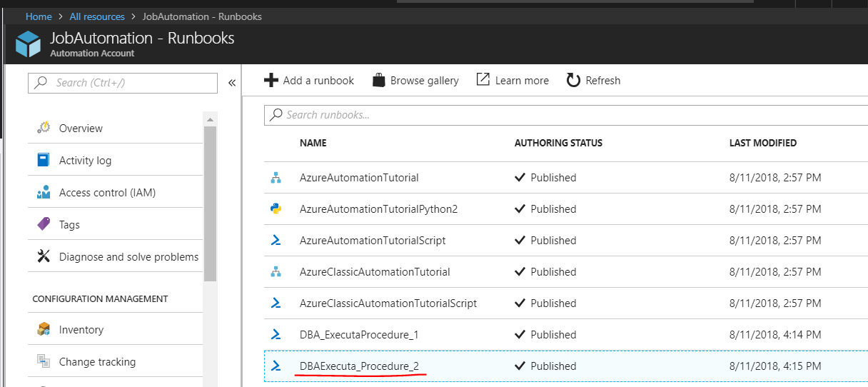Click the graphical runbook icon beside AzureAutomationTutorial

[276, 178]
